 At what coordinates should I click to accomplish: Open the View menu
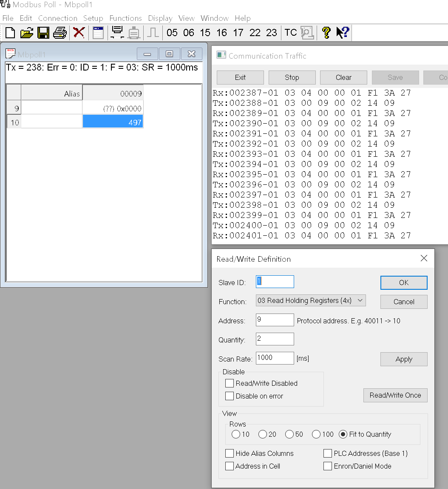[x=186, y=18]
